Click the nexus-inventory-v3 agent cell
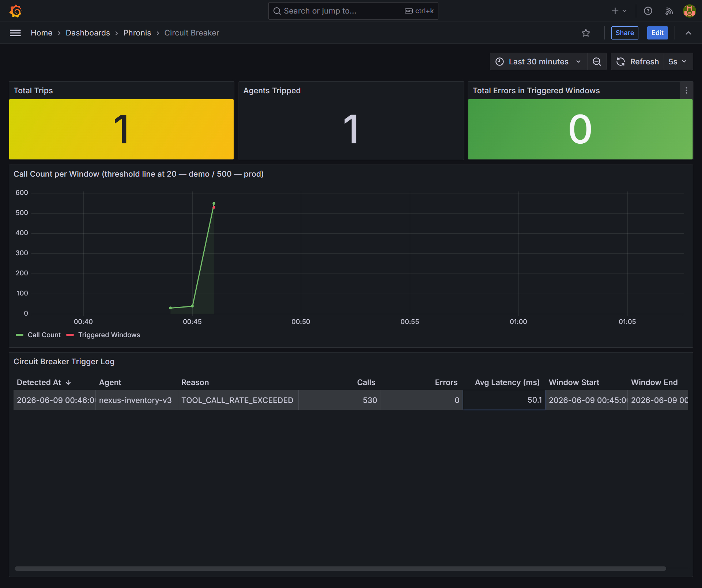This screenshot has height=588, width=702. 137,400
